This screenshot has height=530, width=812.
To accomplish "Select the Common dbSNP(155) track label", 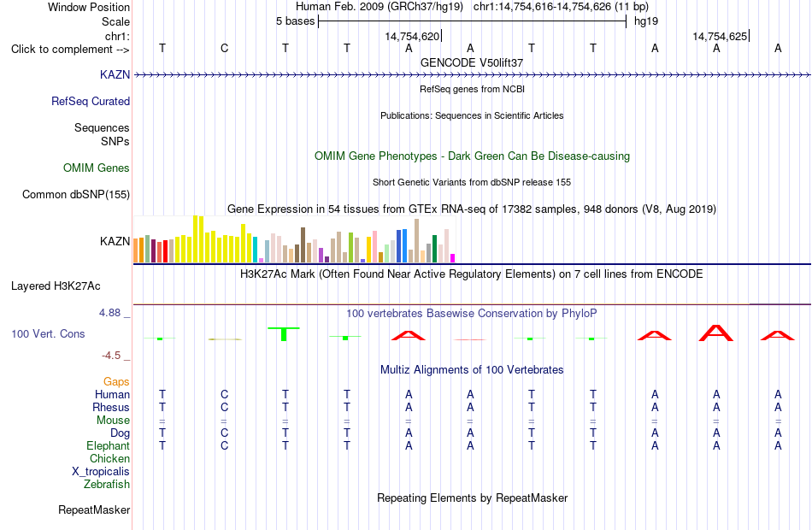I will tap(75, 194).
